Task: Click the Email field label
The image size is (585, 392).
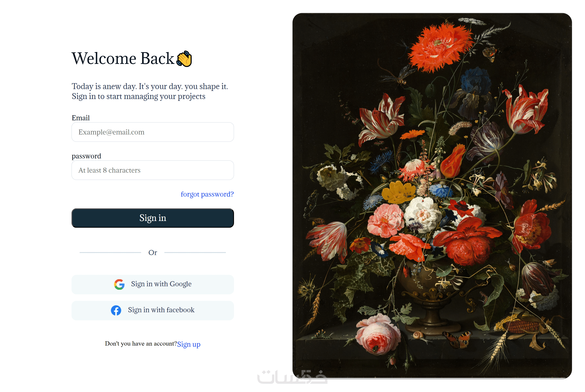Action: click(81, 118)
